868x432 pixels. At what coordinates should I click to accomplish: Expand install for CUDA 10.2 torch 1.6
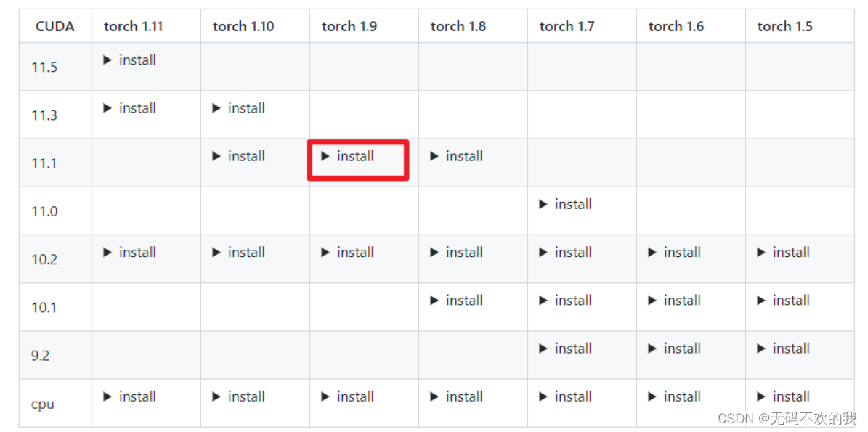(x=675, y=253)
